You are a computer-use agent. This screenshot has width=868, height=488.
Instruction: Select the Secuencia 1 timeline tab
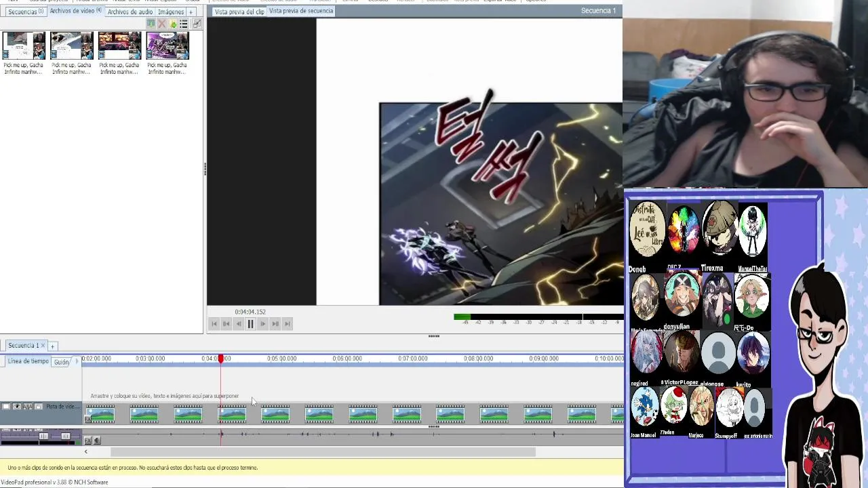23,346
